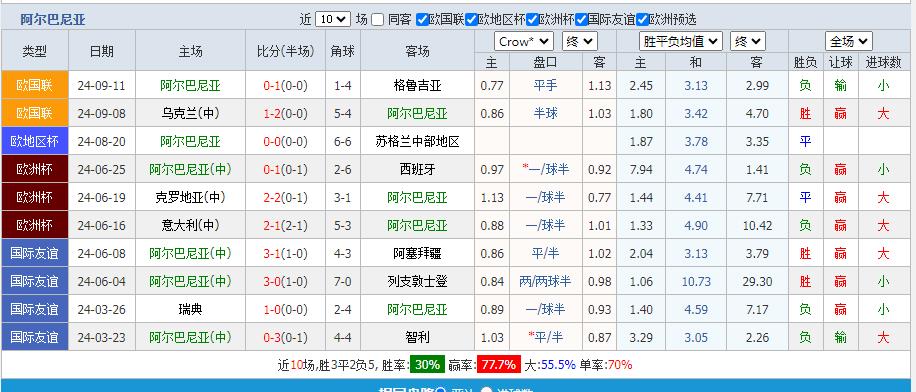The width and height of the screenshot is (916, 392).
Task: Uncheck the 欧国联 filter checkbox
Action: coord(422,19)
